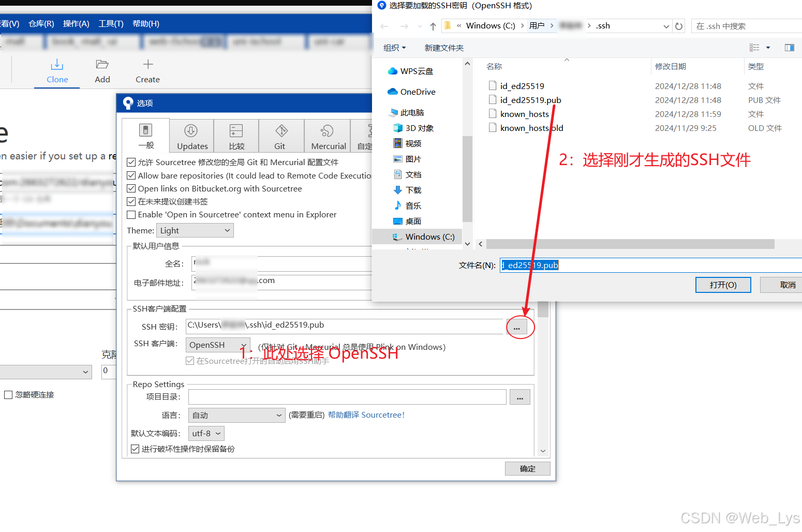Image resolution: width=802 pixels, height=532 pixels.
Task: Select the id_ed25519 file
Action: (522, 86)
